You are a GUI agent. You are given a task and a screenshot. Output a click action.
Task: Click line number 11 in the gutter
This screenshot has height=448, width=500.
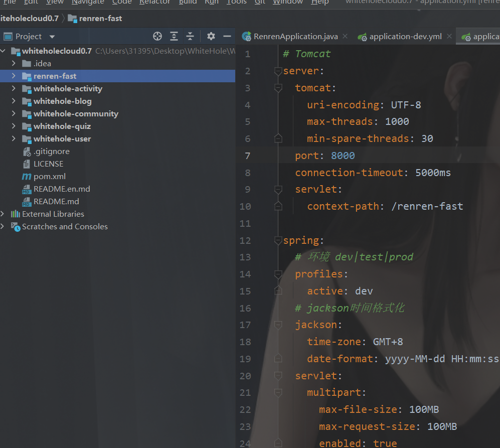(x=245, y=223)
